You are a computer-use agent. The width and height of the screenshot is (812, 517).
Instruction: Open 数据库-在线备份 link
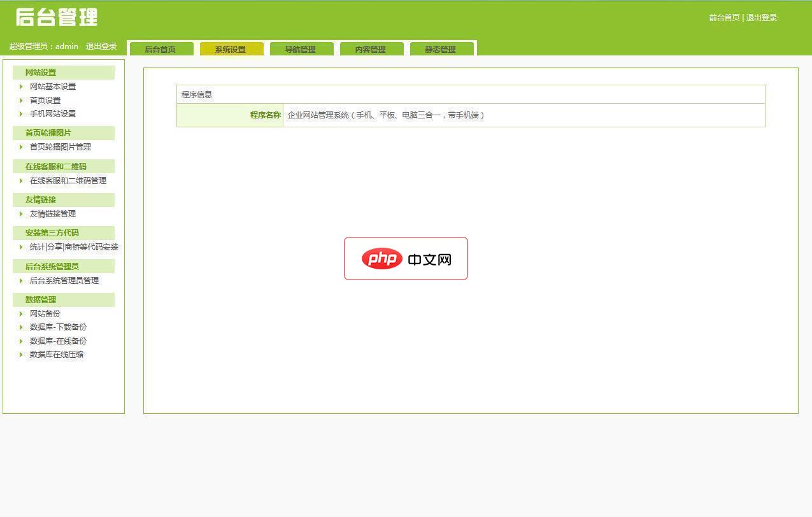click(x=58, y=341)
